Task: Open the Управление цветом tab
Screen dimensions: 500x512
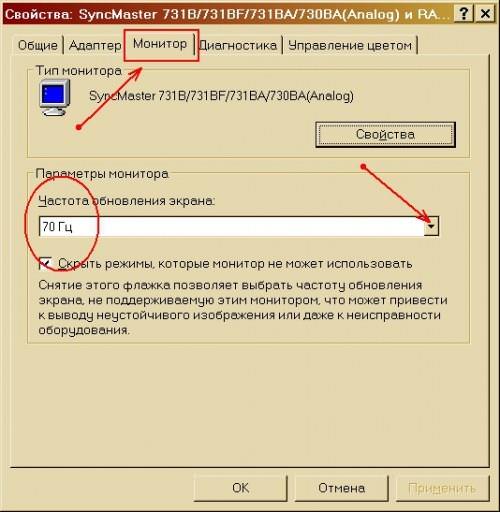Action: tap(350, 45)
